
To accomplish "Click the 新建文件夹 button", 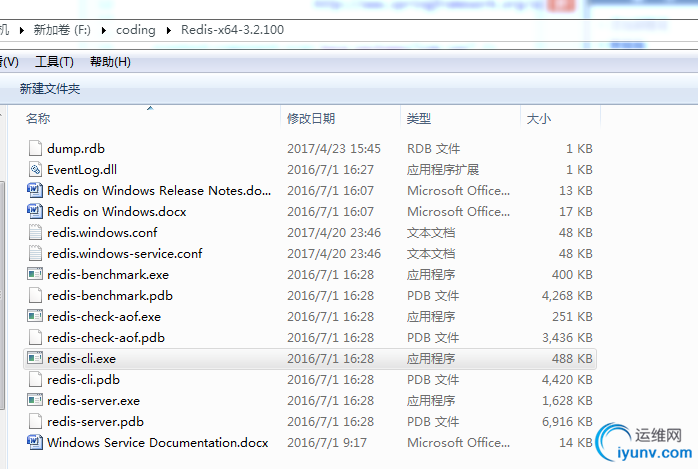I will point(50,89).
